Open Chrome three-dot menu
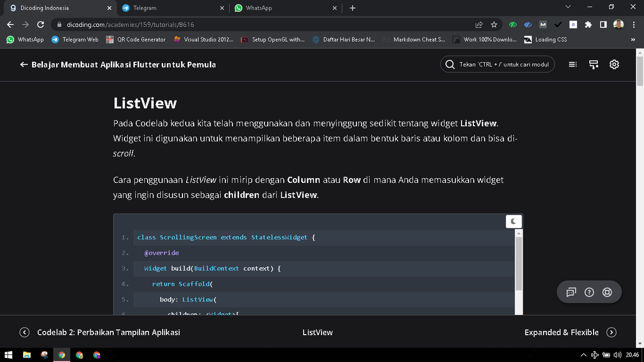 (634, 25)
